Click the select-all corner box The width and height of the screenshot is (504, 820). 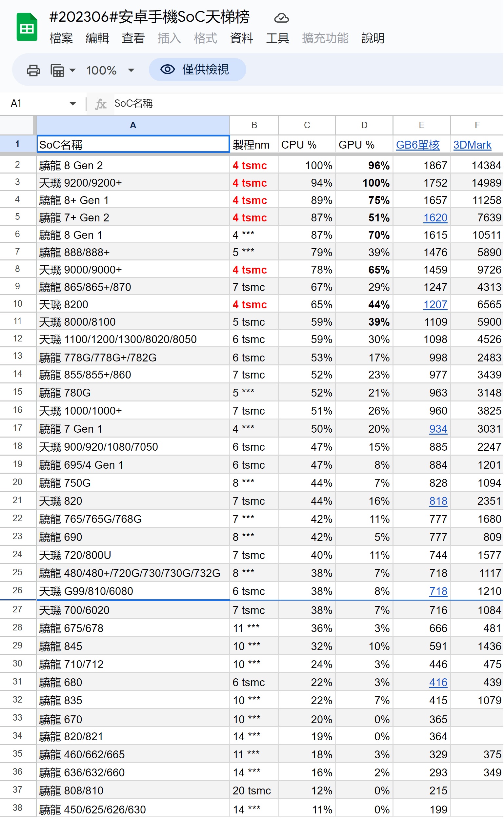(17, 125)
